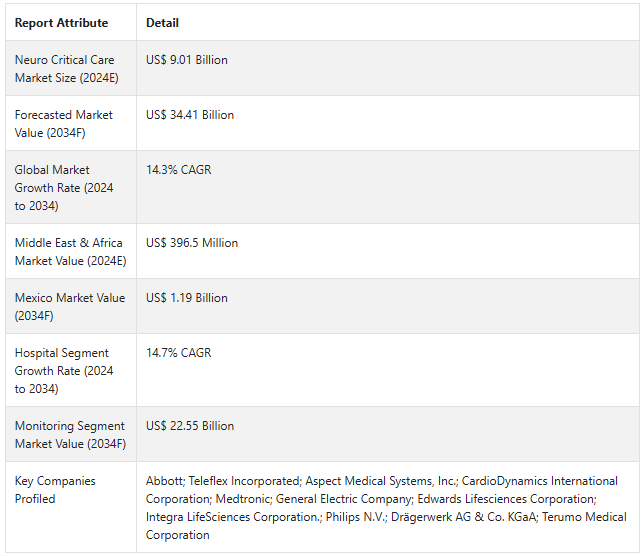Select the Mexico Market Value (2034F) cell
Viewport: 643px width, 556px height.
pos(71,306)
